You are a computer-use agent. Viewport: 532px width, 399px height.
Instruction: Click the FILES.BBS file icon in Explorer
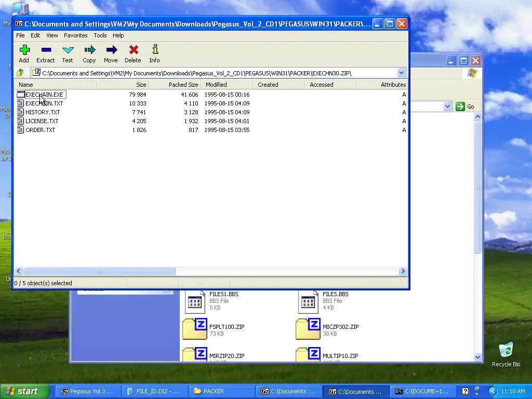tap(308, 301)
